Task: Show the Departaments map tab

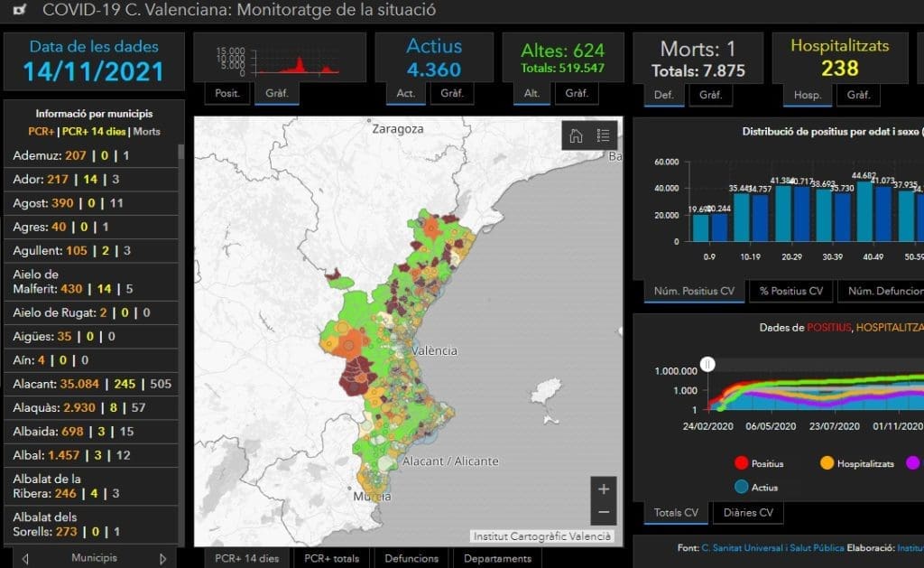Action: 497,558
